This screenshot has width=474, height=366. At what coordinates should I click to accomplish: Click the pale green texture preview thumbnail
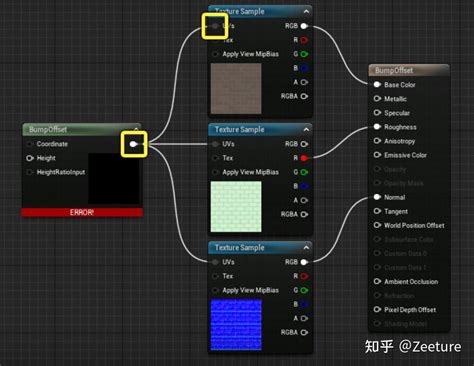coord(236,207)
